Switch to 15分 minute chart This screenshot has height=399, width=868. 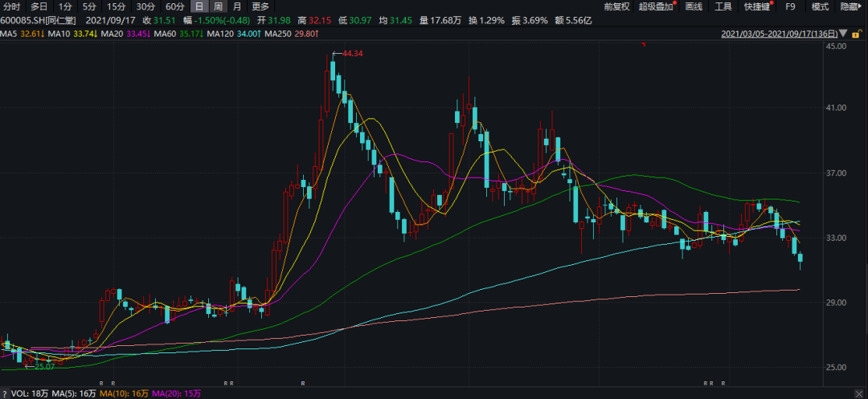pos(117,6)
